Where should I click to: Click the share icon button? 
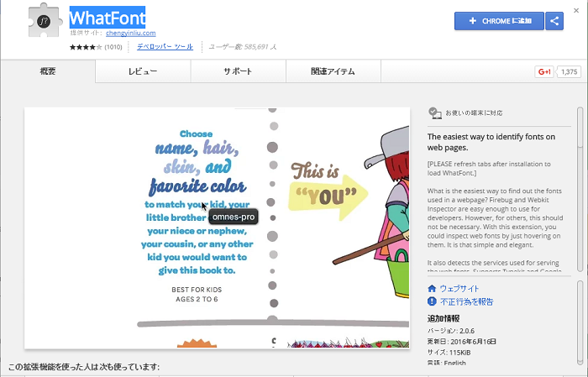554,21
